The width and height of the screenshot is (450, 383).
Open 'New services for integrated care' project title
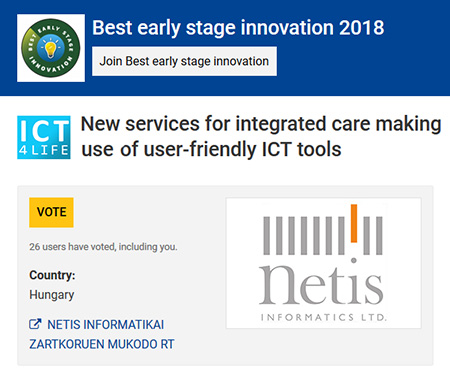tap(261, 136)
